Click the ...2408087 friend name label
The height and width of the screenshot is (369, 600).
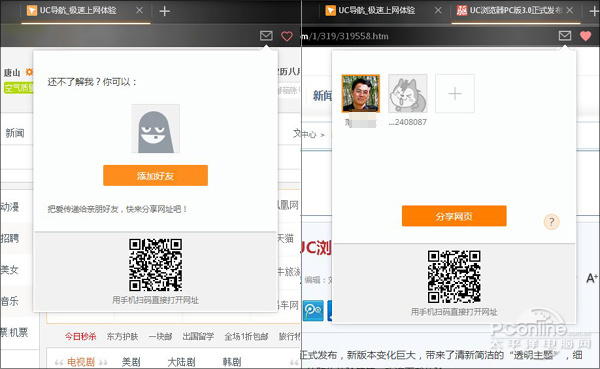408,122
